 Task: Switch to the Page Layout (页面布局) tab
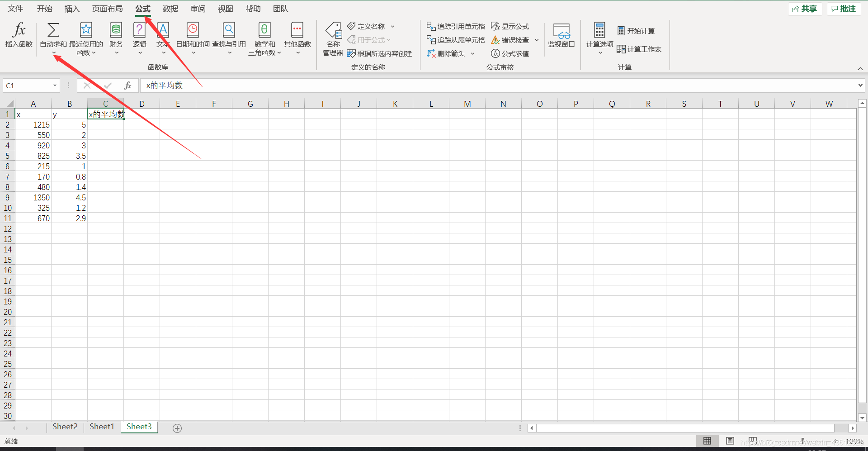(108, 9)
